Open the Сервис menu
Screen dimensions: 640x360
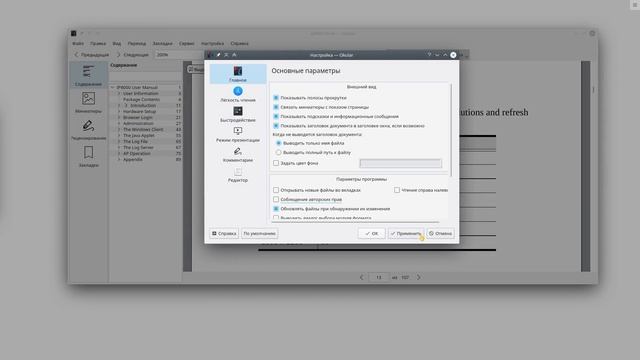pos(187,43)
